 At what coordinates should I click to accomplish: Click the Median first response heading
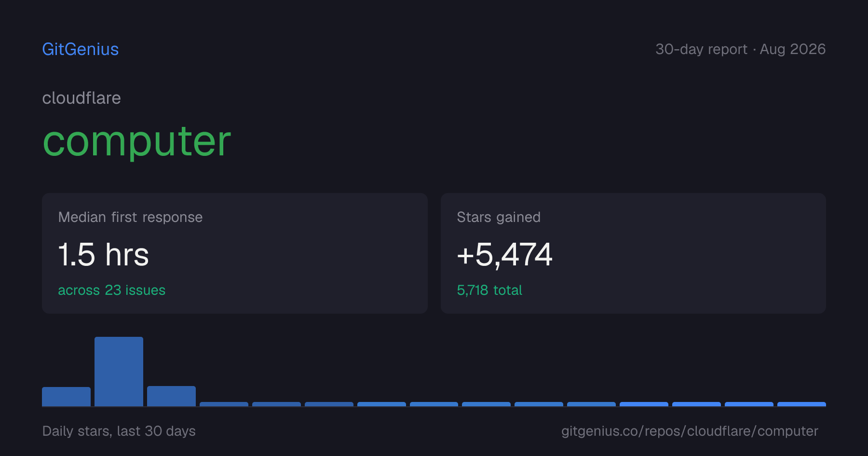pos(130,217)
